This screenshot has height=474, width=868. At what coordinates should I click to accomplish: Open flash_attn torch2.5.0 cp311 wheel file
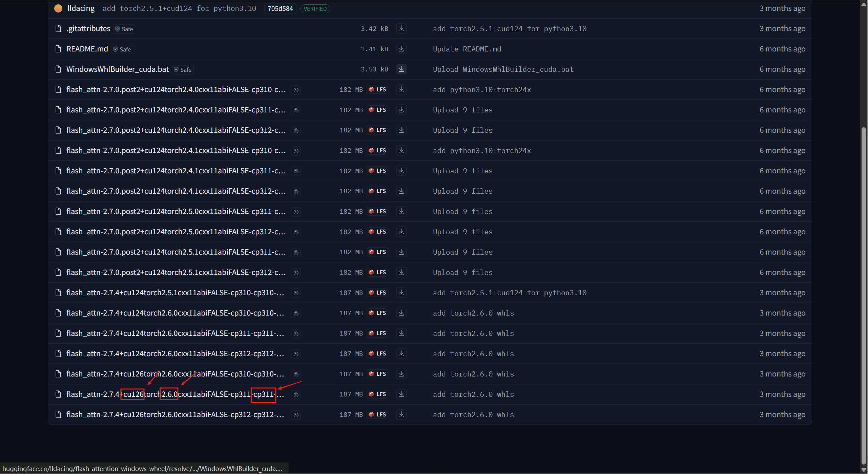(176, 211)
